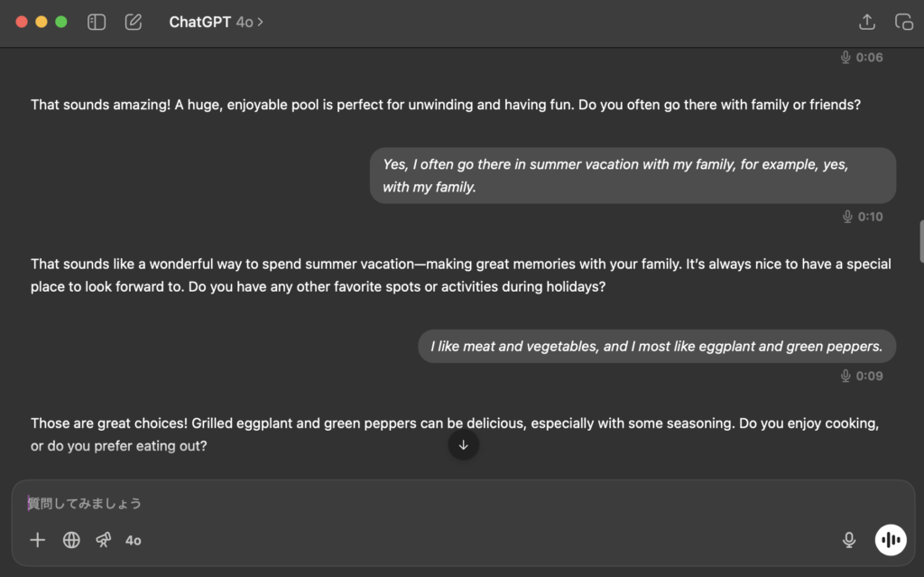Screen dimensions: 924x577
Task: Toggle the sidebar panel icon
Action: [x=96, y=22]
